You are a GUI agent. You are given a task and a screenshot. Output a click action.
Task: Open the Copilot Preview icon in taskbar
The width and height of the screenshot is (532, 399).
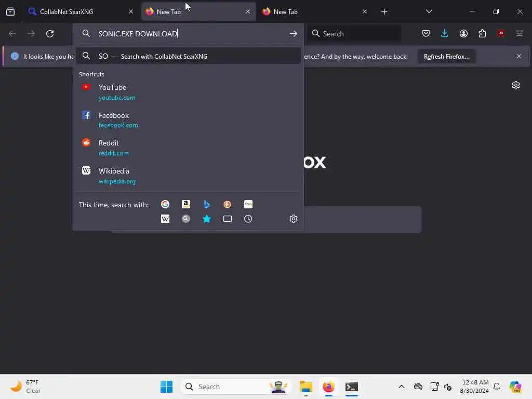[x=515, y=387]
